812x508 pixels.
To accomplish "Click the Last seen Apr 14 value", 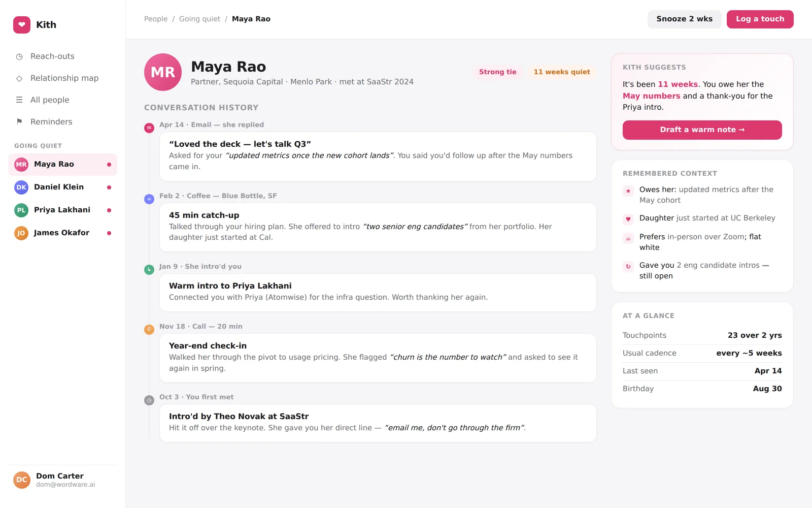I will click(768, 371).
